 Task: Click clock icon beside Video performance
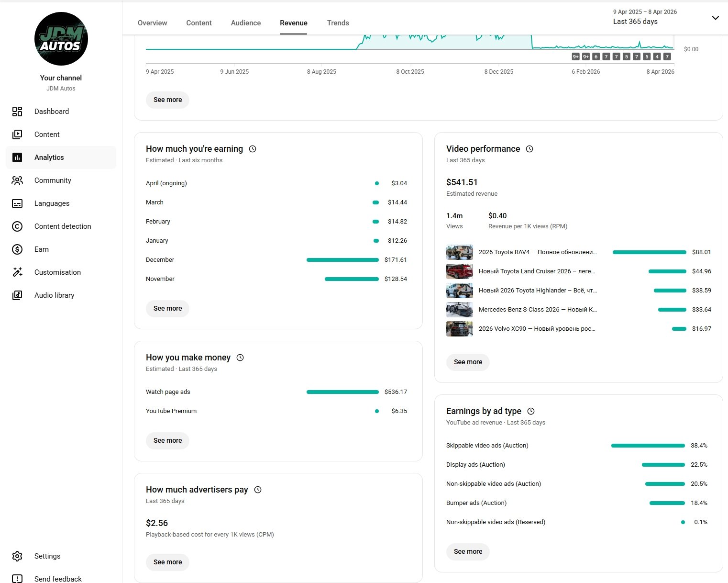(x=529, y=149)
